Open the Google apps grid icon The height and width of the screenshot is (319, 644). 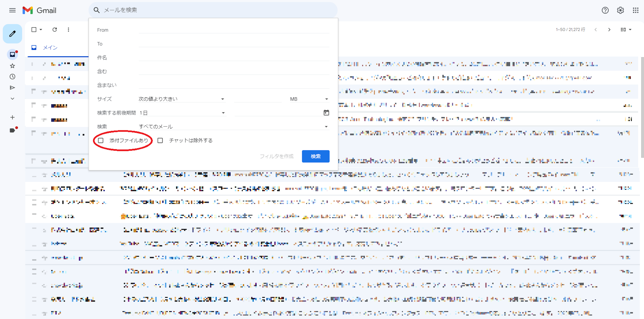click(635, 10)
